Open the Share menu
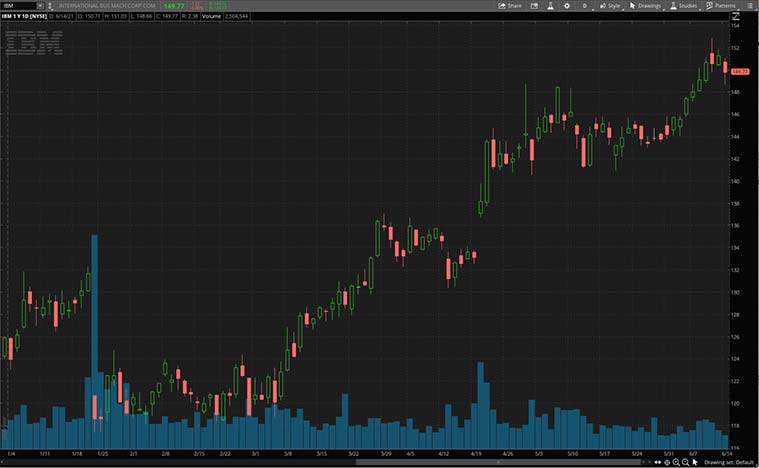Viewport: 759px width, 468px height. pos(510,5)
